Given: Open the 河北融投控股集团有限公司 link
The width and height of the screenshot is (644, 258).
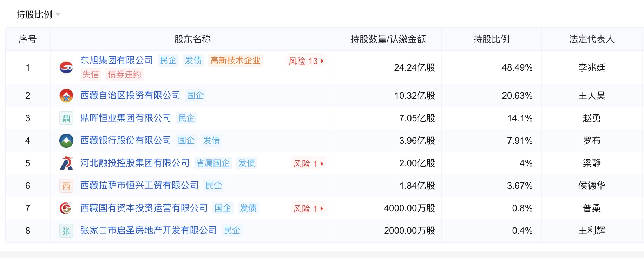Looking at the screenshot, I should click(135, 163).
